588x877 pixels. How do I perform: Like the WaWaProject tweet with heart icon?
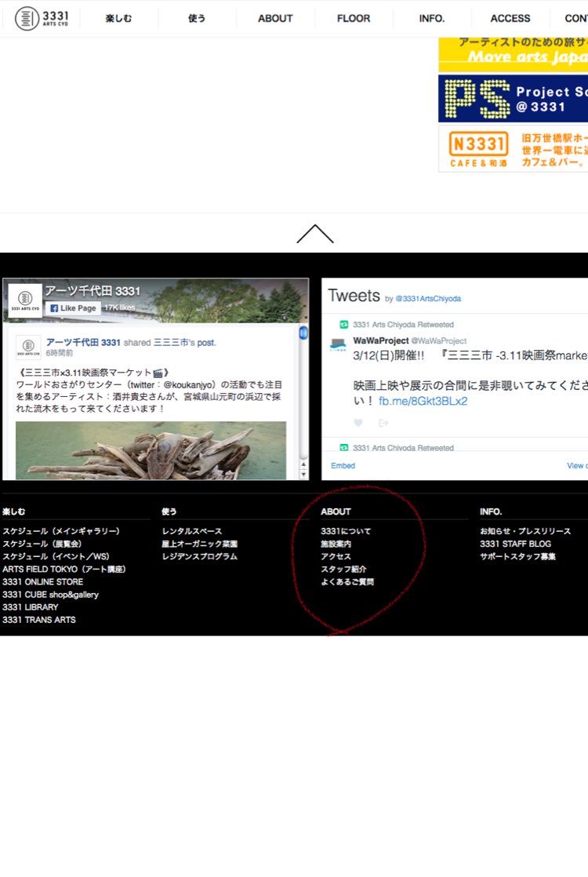pos(358,423)
